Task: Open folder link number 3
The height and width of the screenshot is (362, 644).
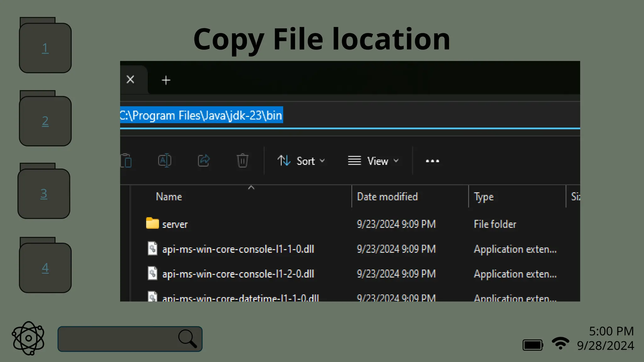Action: 44,194
